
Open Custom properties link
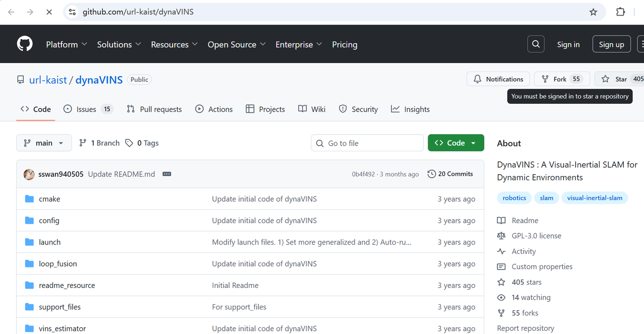tap(535, 266)
